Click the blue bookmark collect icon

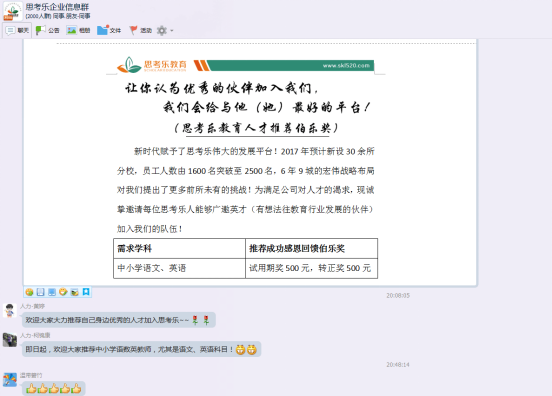pos(86,292)
